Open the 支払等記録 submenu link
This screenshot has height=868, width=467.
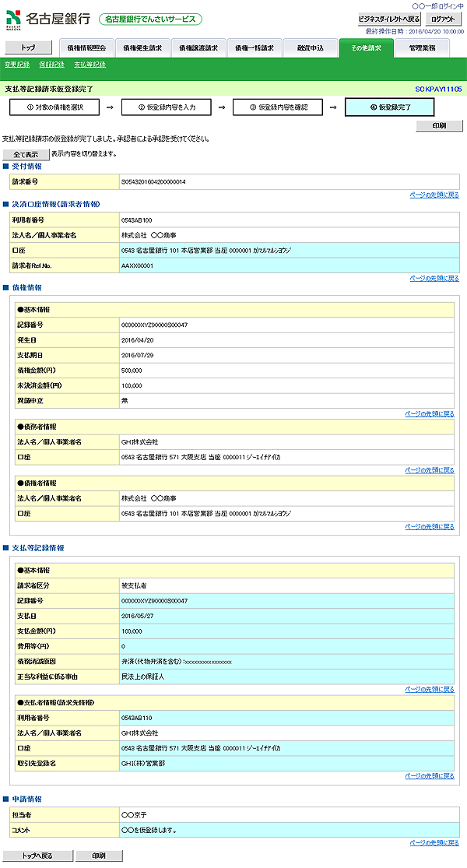pyautogui.click(x=90, y=65)
